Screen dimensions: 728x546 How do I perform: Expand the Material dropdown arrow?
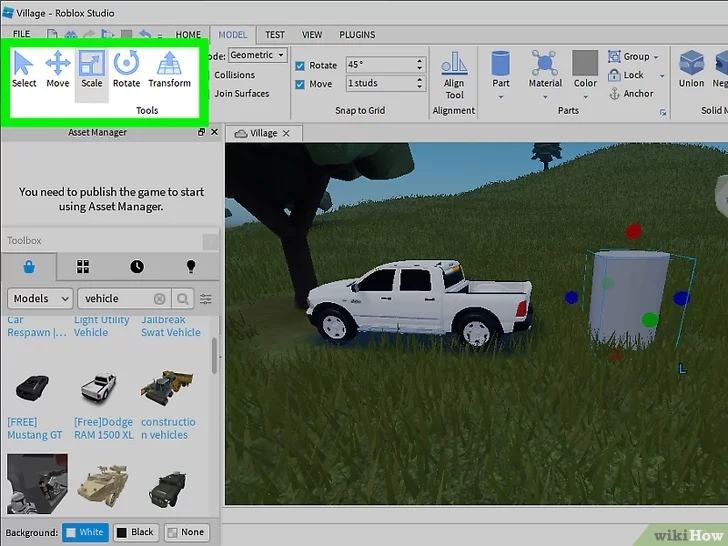pyautogui.click(x=545, y=97)
